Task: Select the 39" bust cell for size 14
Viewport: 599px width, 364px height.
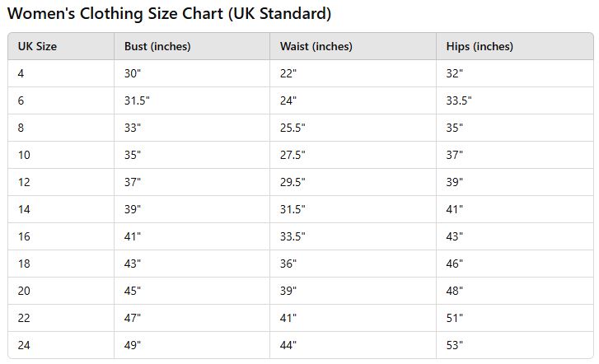Action: 192,209
